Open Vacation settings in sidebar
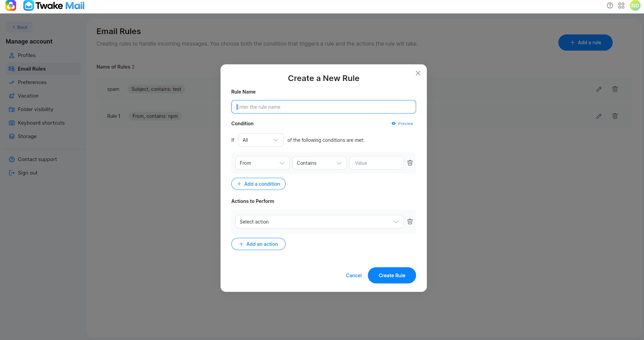 28,96
